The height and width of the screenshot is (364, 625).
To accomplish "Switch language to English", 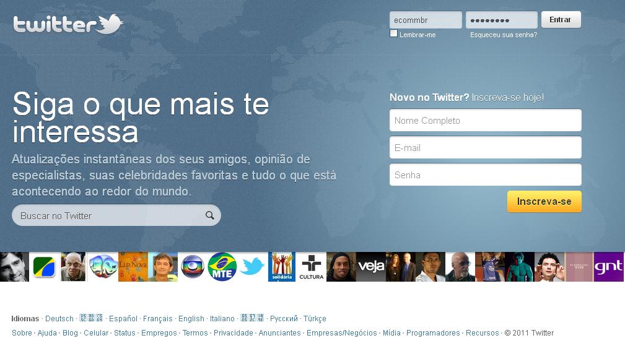I will tap(191, 319).
